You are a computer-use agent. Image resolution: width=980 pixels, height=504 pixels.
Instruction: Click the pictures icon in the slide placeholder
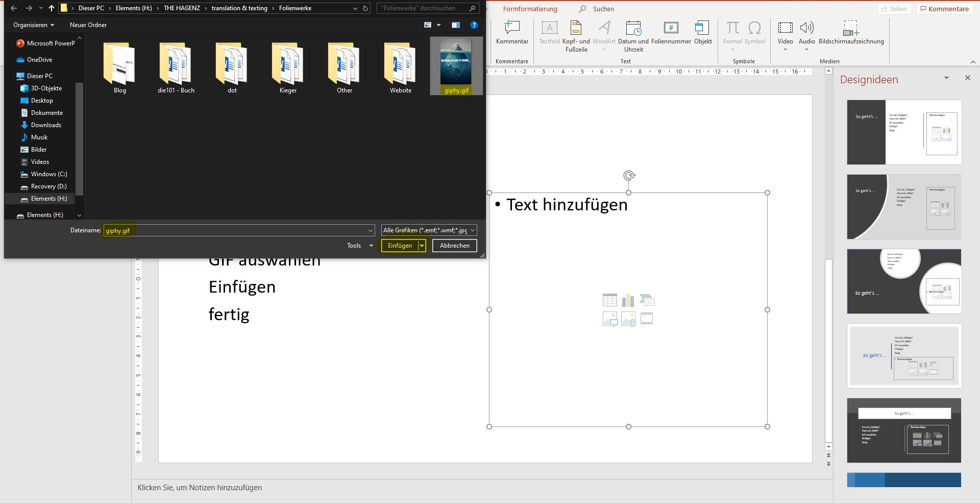[610, 319]
